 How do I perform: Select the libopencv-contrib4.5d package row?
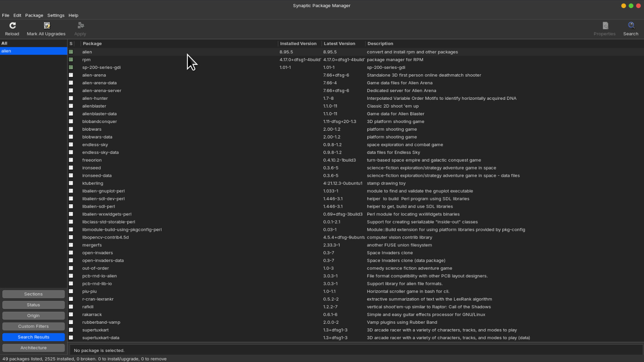[356, 237]
